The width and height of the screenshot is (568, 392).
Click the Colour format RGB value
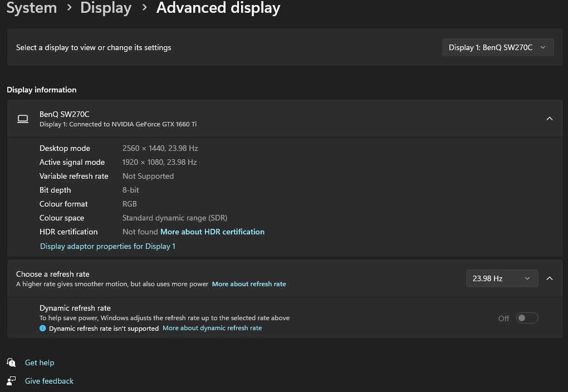point(130,204)
